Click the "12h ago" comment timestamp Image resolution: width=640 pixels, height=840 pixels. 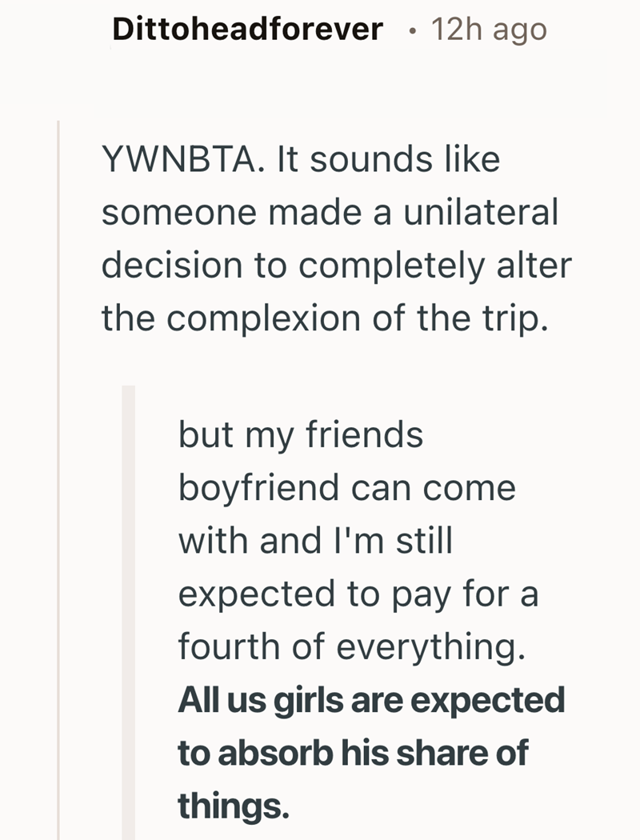(x=488, y=30)
